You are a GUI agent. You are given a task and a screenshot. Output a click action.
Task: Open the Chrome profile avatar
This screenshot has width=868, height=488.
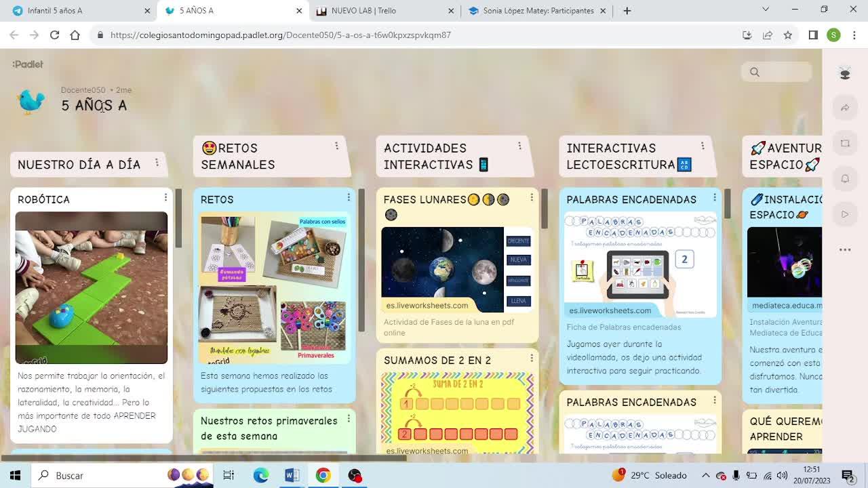click(834, 35)
